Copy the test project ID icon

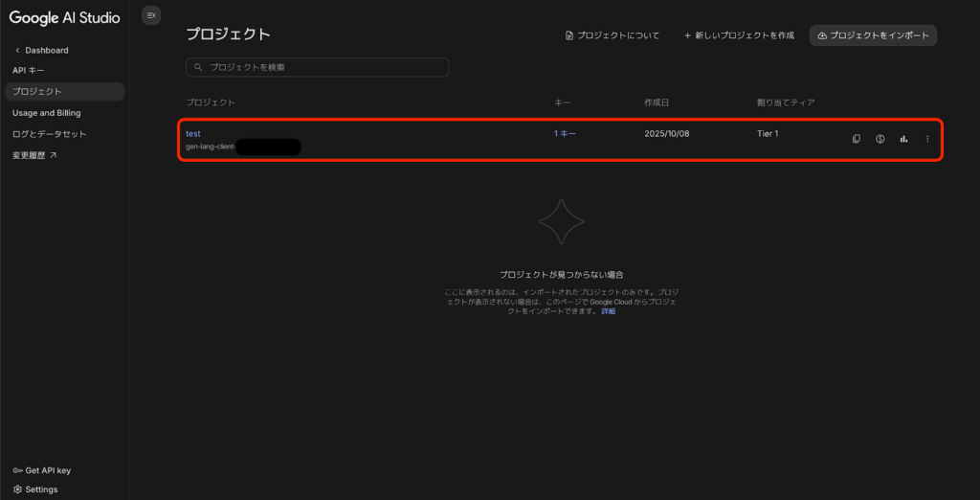click(x=857, y=139)
